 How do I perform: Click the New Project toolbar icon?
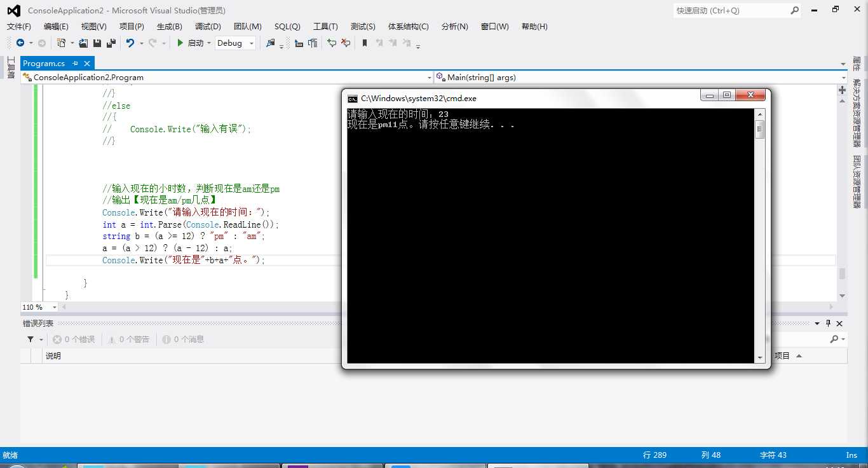pyautogui.click(x=61, y=43)
